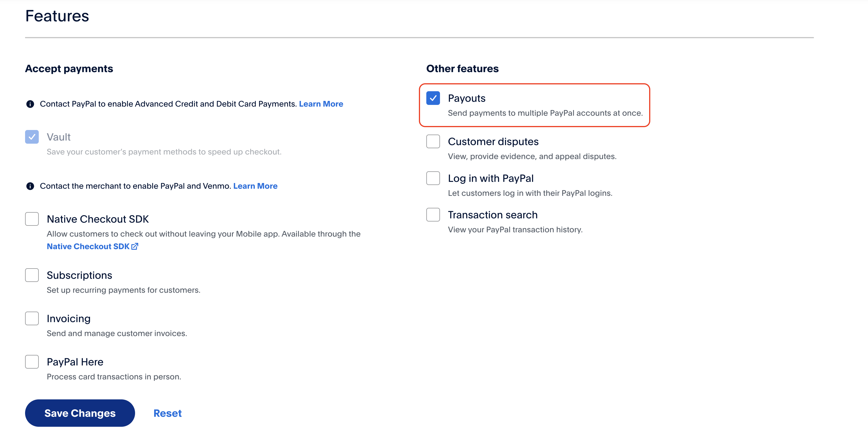Check the Log in with PayPal box

tap(433, 178)
